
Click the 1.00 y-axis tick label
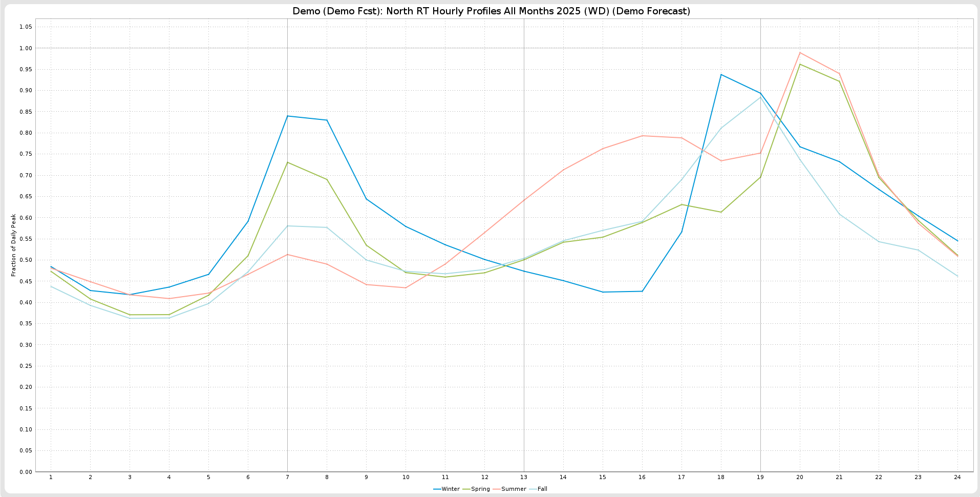(x=26, y=48)
